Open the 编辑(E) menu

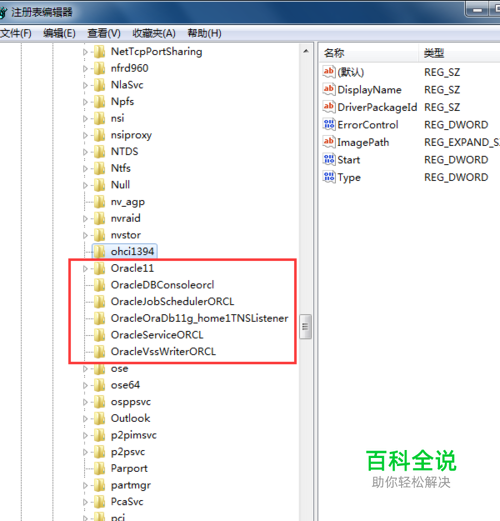coord(59,33)
